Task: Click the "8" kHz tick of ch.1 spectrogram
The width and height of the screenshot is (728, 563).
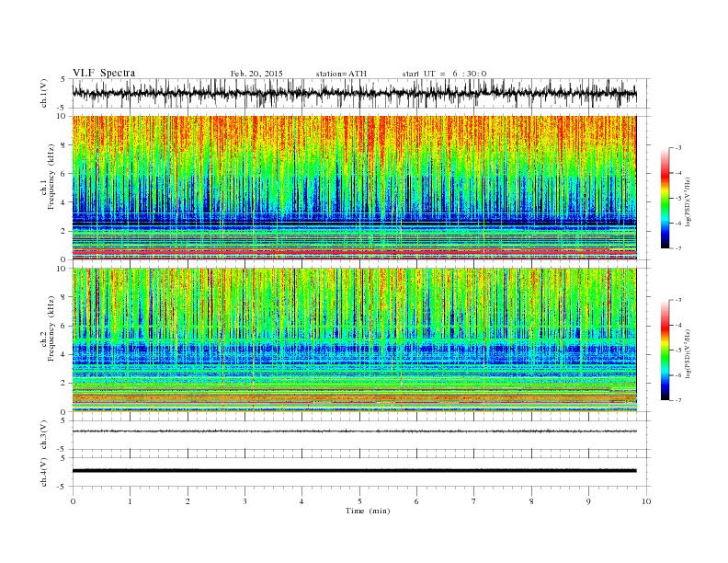Action: [63, 145]
